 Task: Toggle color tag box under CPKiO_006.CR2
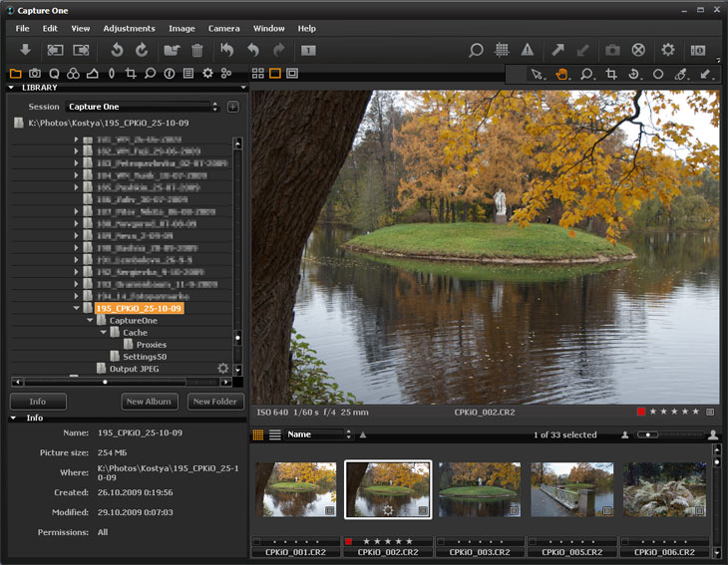click(625, 541)
